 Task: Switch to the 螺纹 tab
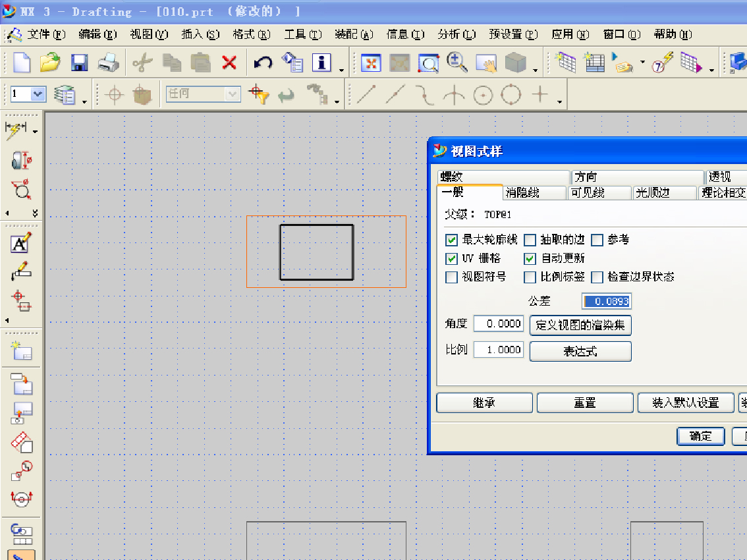tap(503, 177)
